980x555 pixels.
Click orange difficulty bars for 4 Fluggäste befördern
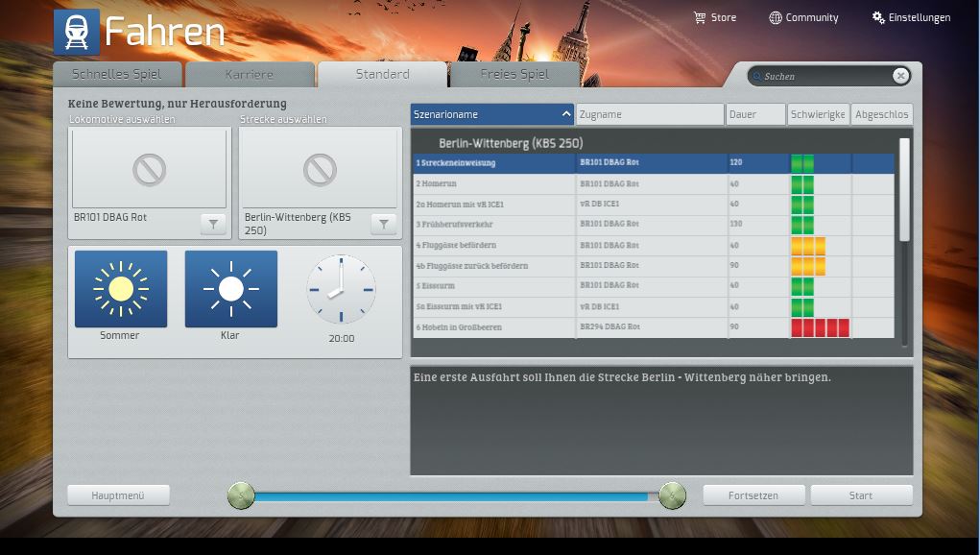click(808, 246)
